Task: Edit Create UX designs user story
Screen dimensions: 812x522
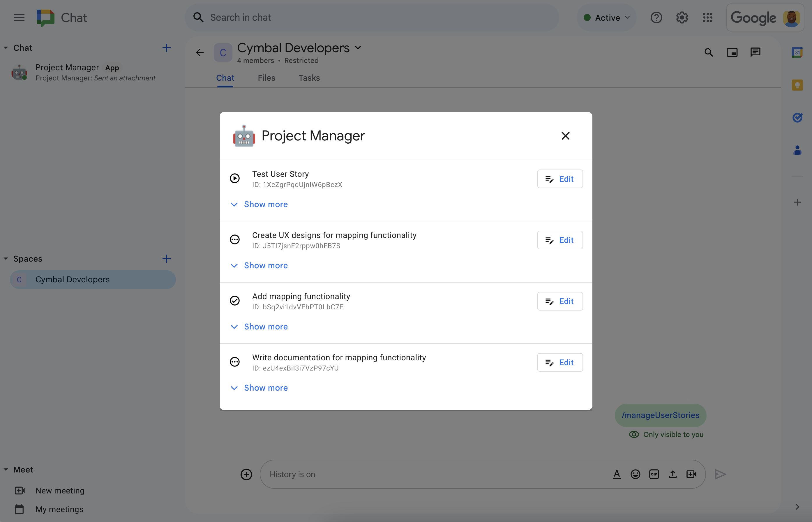Action: [x=558, y=240]
